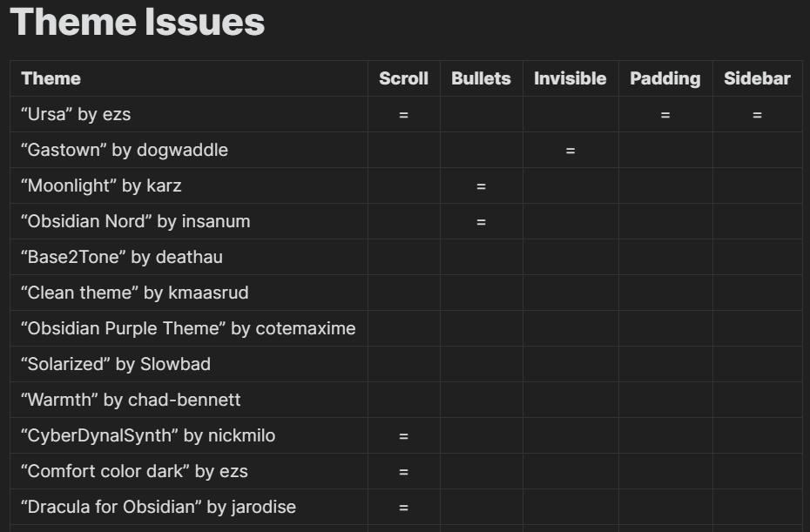Click the "Moonlight" by karz cell
Viewport: 810px width, 532px height.
(x=189, y=185)
